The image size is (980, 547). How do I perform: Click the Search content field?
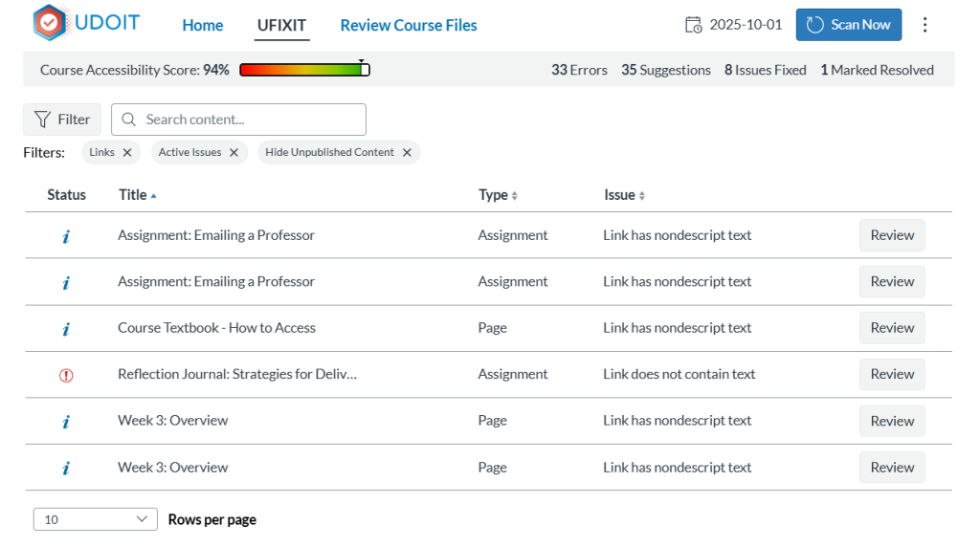pos(238,120)
